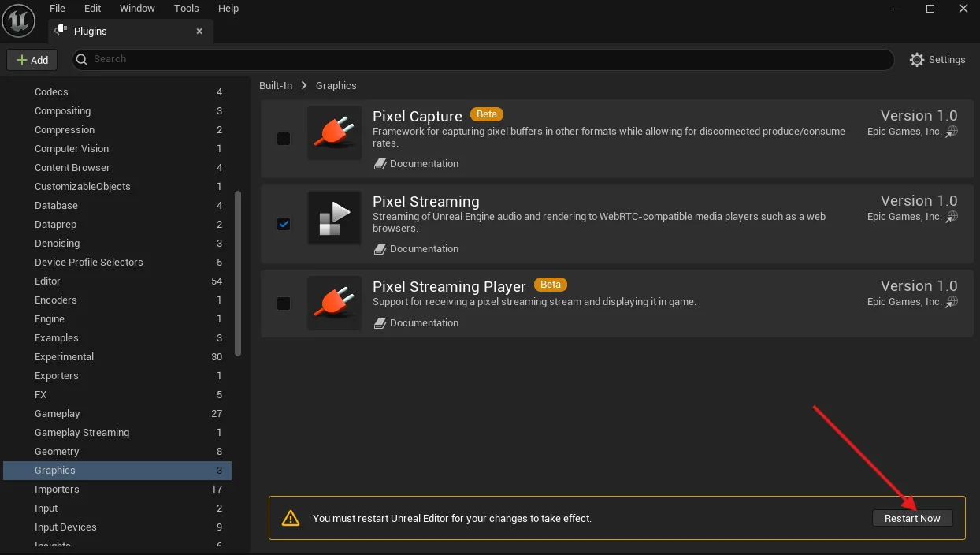This screenshot has width=980, height=555.
Task: Select the Exporters category
Action: (117, 376)
